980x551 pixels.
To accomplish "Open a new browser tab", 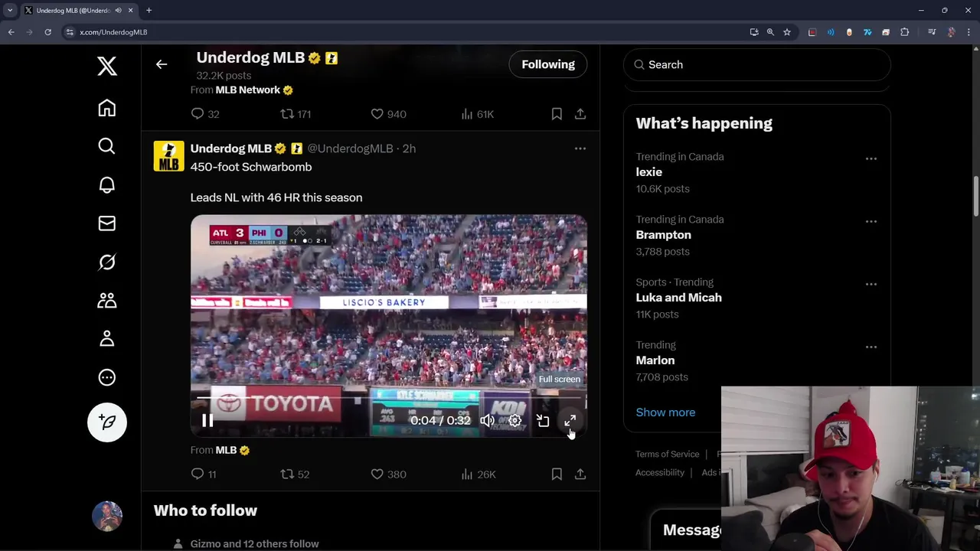I will point(149,11).
